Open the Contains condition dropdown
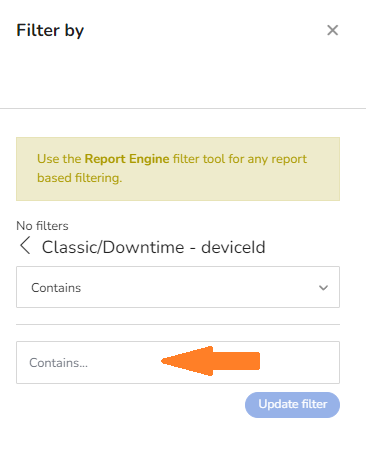366x462 pixels. 178,287
